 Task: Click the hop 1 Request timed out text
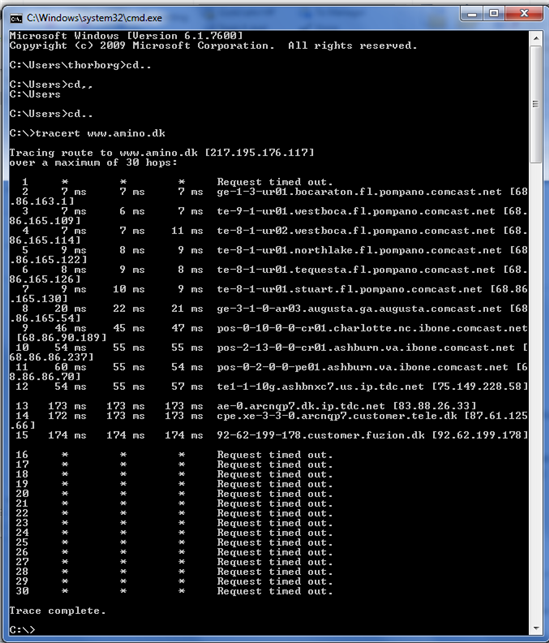click(275, 182)
